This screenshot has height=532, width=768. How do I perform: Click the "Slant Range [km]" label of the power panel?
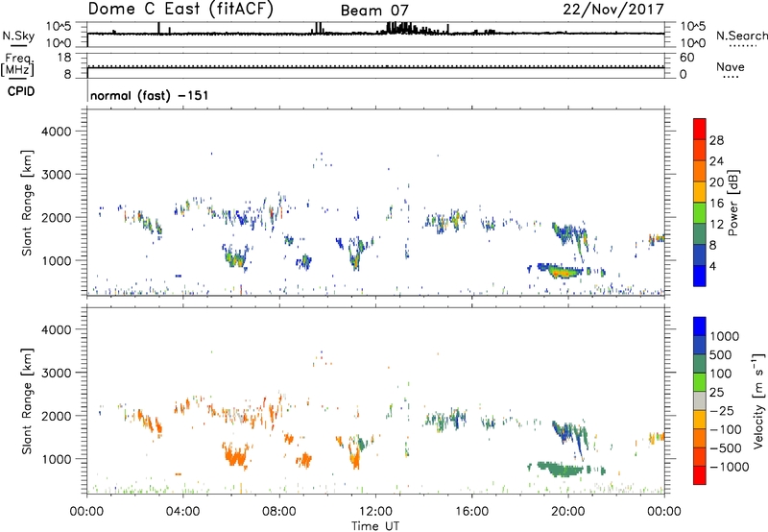pos(27,203)
